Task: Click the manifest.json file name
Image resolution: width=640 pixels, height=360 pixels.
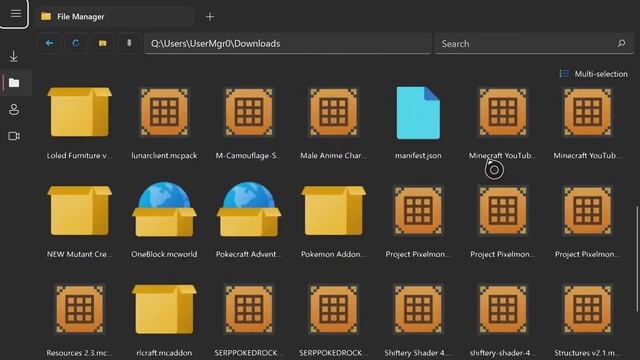Action: pos(418,156)
